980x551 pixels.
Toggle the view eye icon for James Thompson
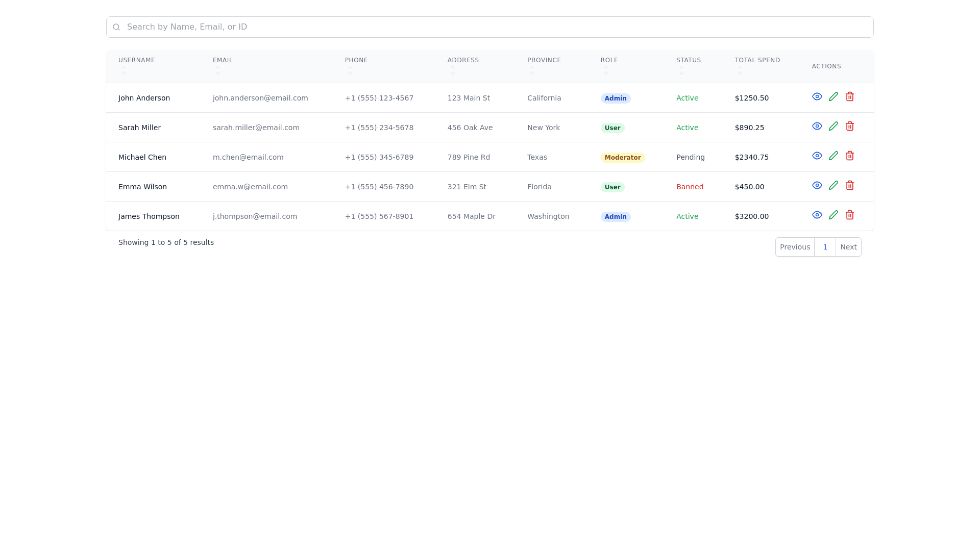[x=817, y=215]
